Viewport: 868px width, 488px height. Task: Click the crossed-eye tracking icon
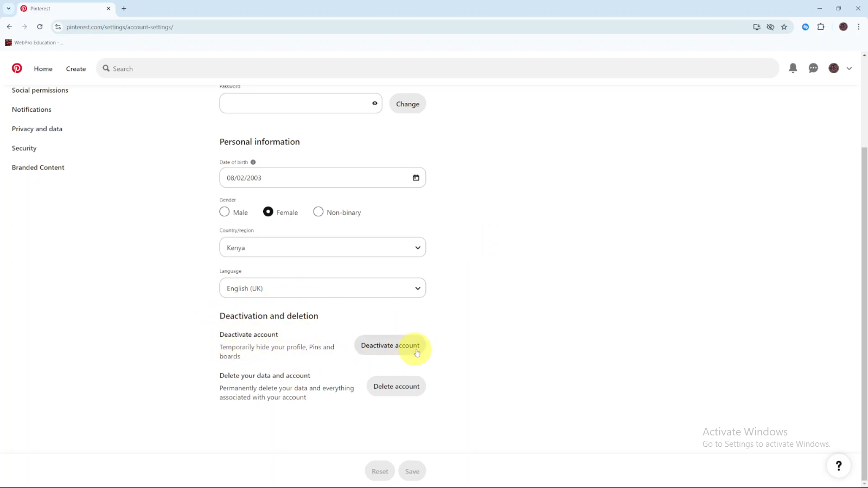[770, 27]
